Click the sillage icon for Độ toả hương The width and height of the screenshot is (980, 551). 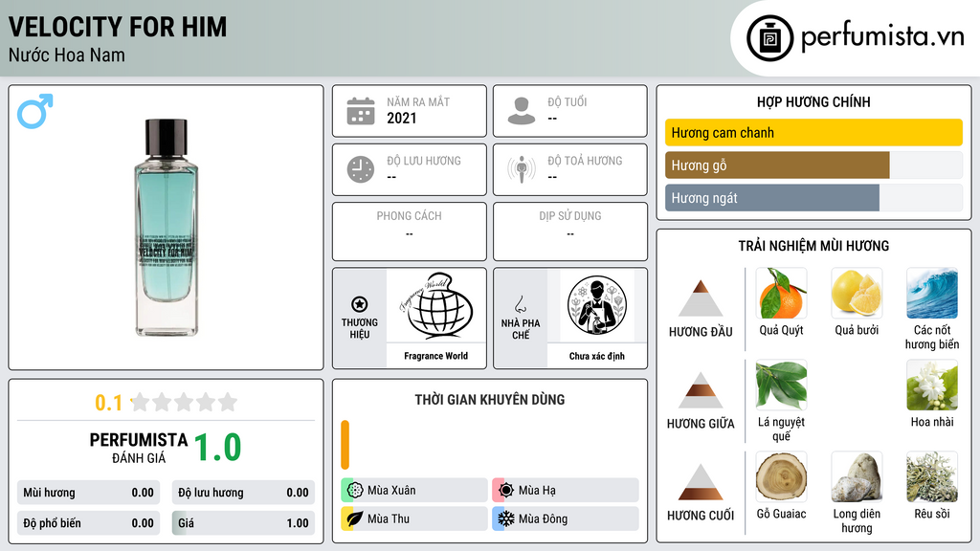(522, 169)
